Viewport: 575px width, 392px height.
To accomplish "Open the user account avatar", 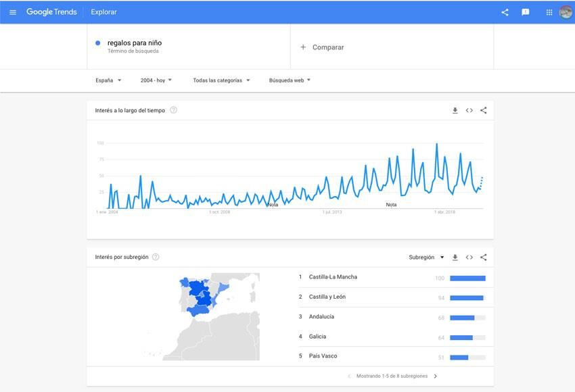I will click(566, 12).
